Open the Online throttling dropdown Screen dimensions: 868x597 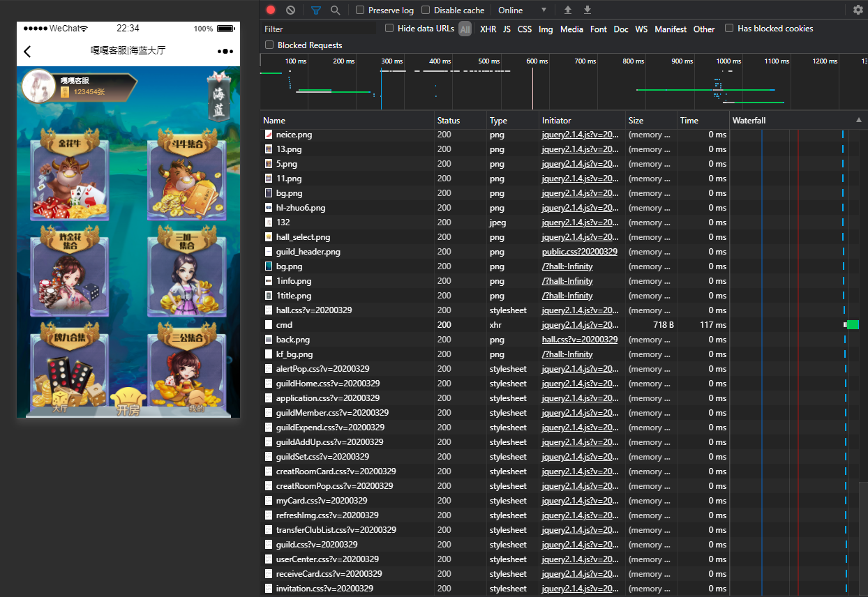pyautogui.click(x=522, y=10)
